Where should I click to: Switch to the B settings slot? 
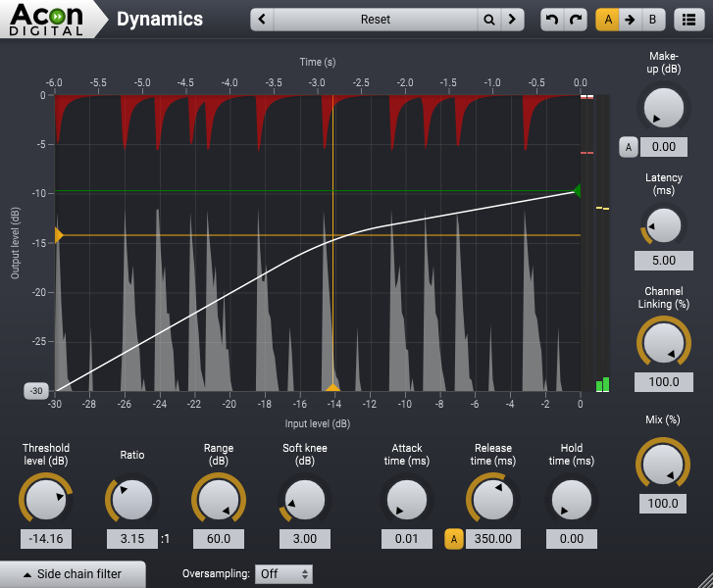652,20
